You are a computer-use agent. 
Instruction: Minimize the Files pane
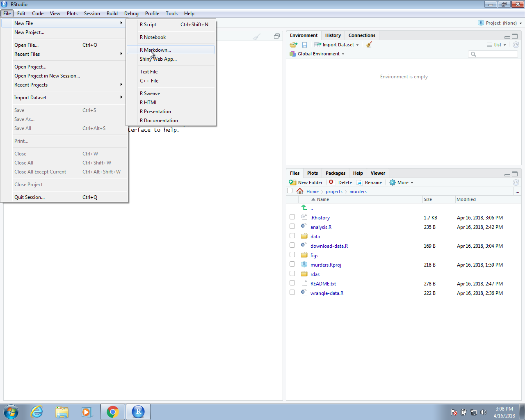507,174
